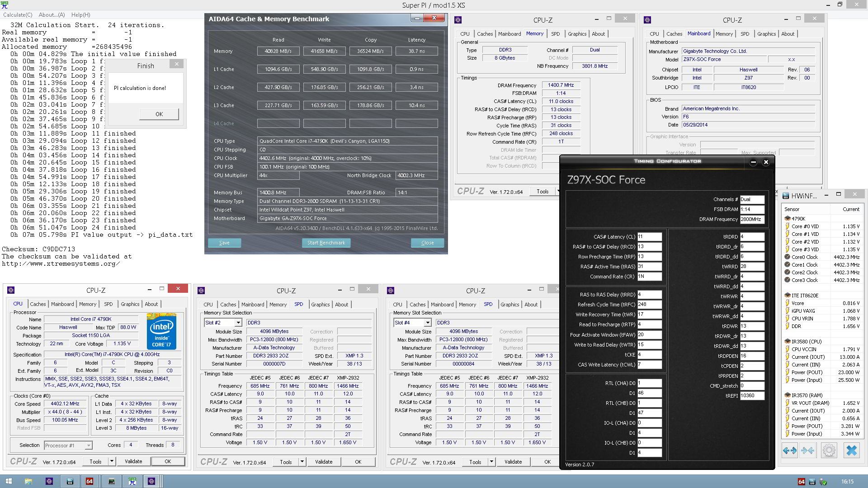Click the ITE IT8620E sensor icon
The height and width of the screenshot is (488, 868).
pyautogui.click(x=788, y=295)
